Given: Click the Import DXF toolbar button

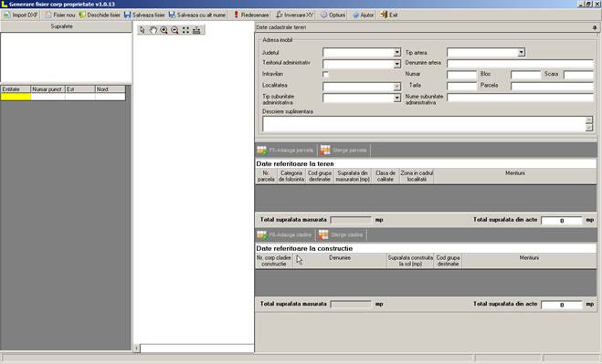Looking at the screenshot, I should point(21,15).
